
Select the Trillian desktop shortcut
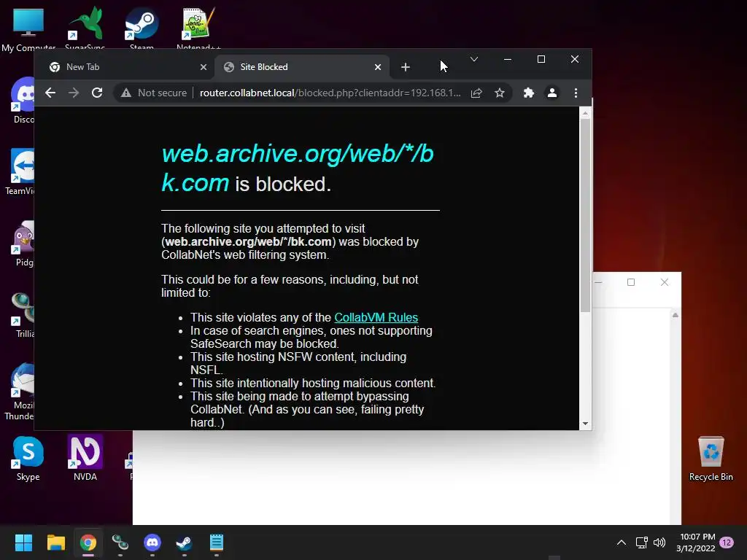point(24,315)
